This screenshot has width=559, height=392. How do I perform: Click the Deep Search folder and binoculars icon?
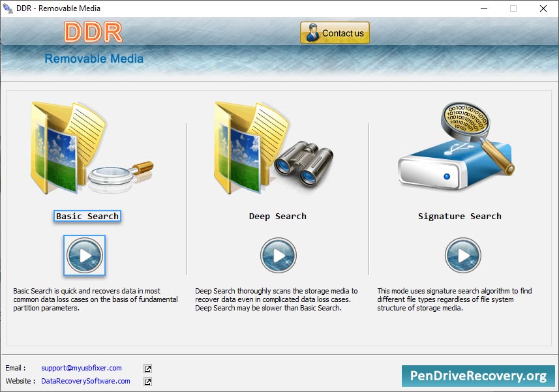(274, 148)
